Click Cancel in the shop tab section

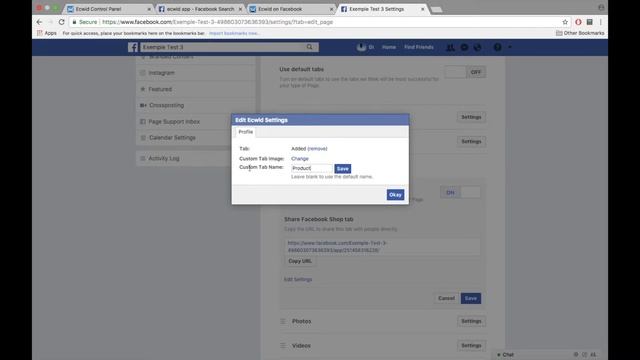pos(446,298)
